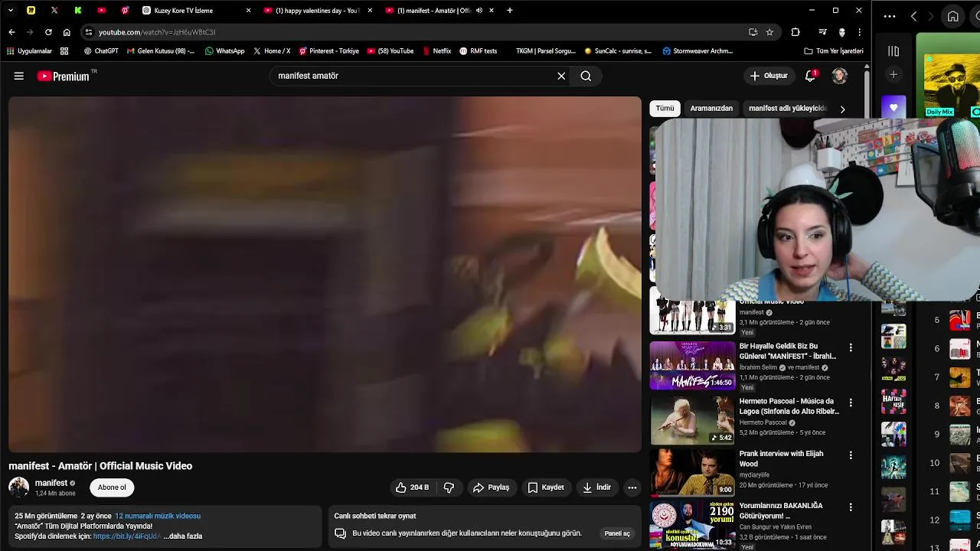Click the install app icon in address bar
Image resolution: width=980 pixels, height=551 pixels.
753,32
